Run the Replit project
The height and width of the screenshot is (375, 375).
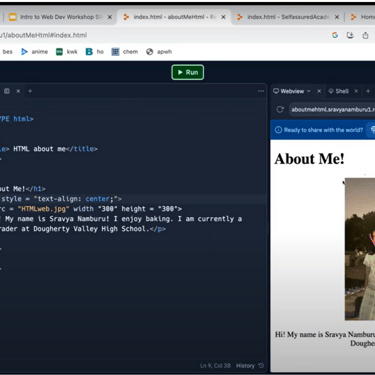click(187, 72)
